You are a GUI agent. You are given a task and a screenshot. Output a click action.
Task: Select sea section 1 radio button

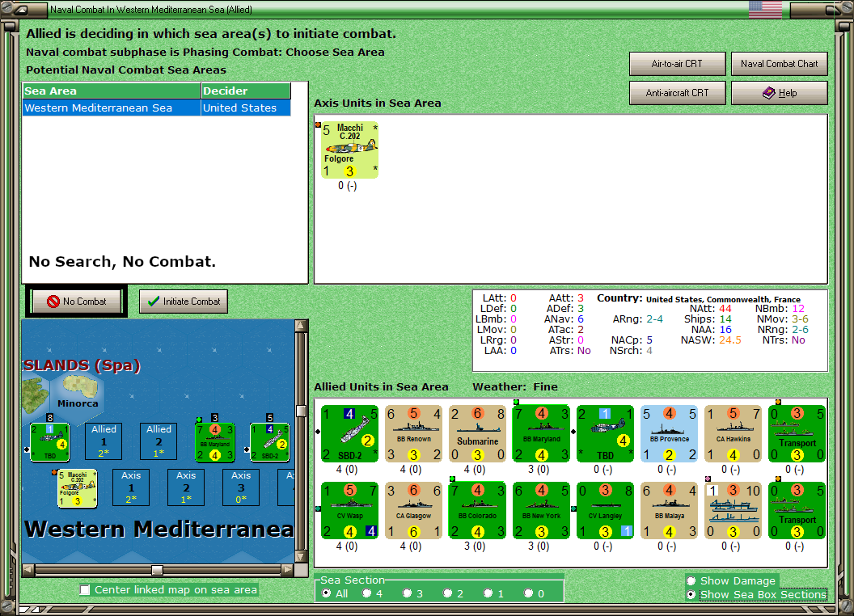click(488, 593)
